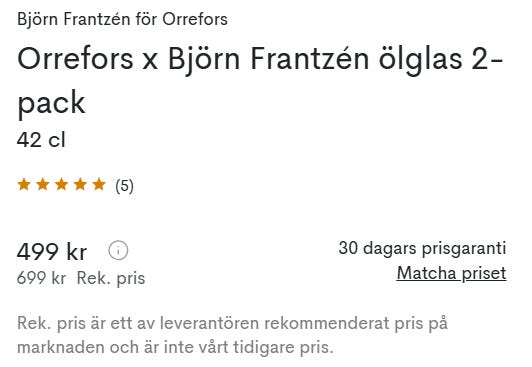
Task: Click the Rek. pris explanation paragraph's first line
Action: pos(232,323)
